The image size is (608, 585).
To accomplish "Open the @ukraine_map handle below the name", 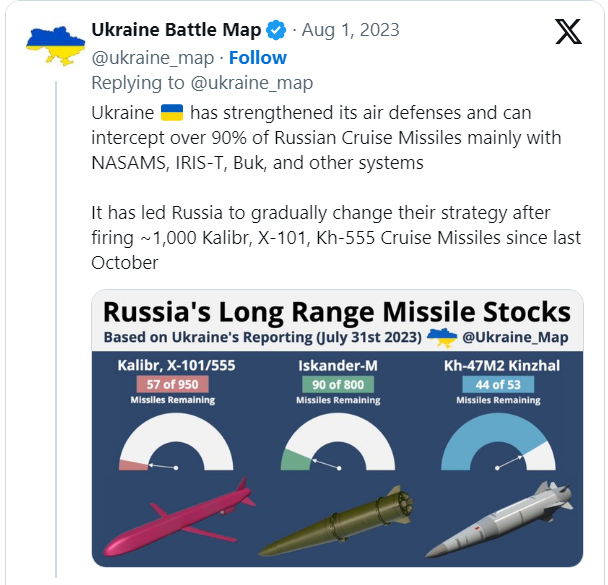I will pyautogui.click(x=153, y=58).
